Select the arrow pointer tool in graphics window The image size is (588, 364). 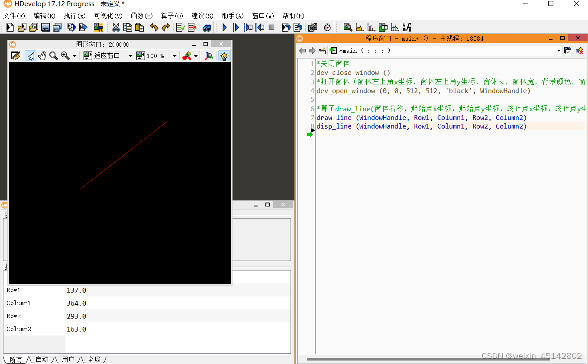click(30, 56)
